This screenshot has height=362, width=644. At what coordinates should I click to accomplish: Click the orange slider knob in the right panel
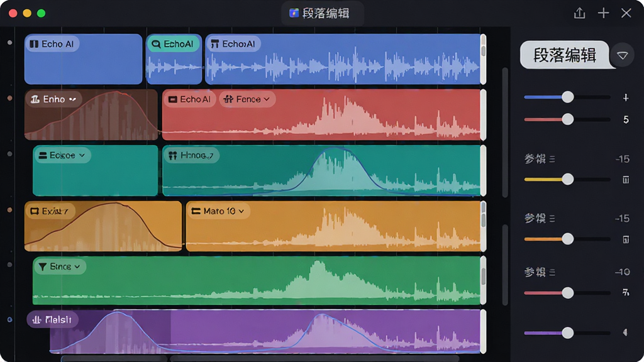tap(568, 239)
